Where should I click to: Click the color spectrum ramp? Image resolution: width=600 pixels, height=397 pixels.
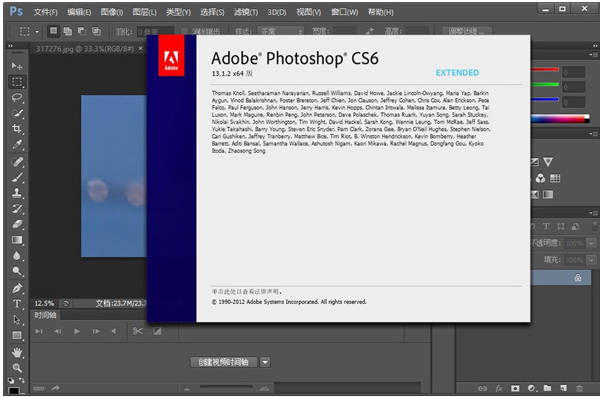560,119
